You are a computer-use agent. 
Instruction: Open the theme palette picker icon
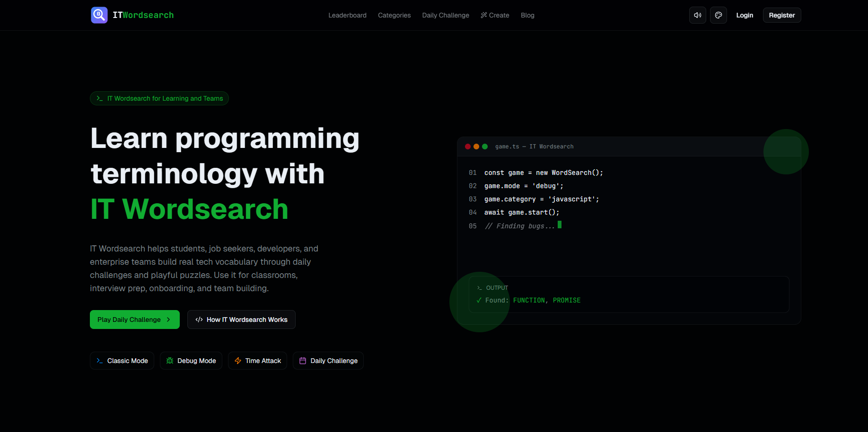pyautogui.click(x=718, y=15)
